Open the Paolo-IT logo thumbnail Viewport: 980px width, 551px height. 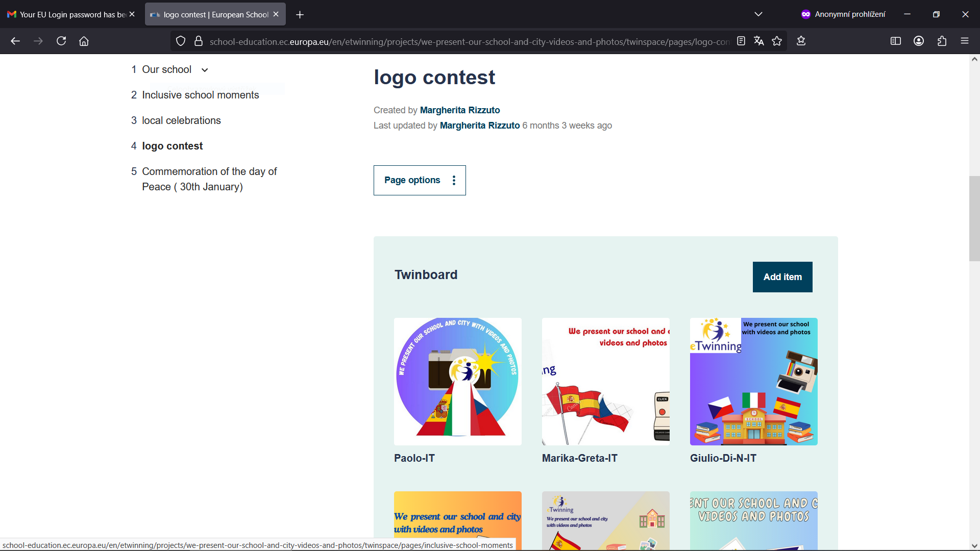[x=458, y=382]
